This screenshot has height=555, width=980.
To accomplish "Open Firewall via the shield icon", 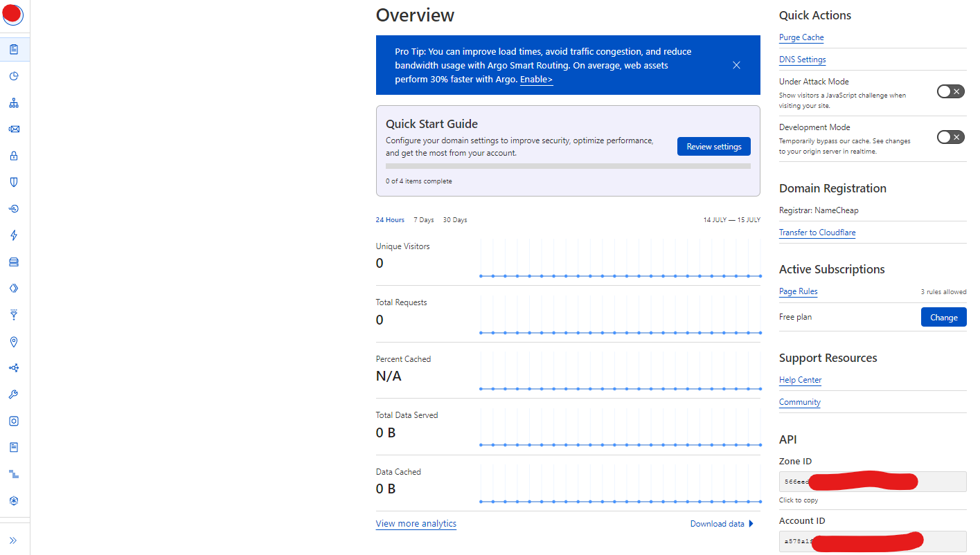I will coord(14,182).
